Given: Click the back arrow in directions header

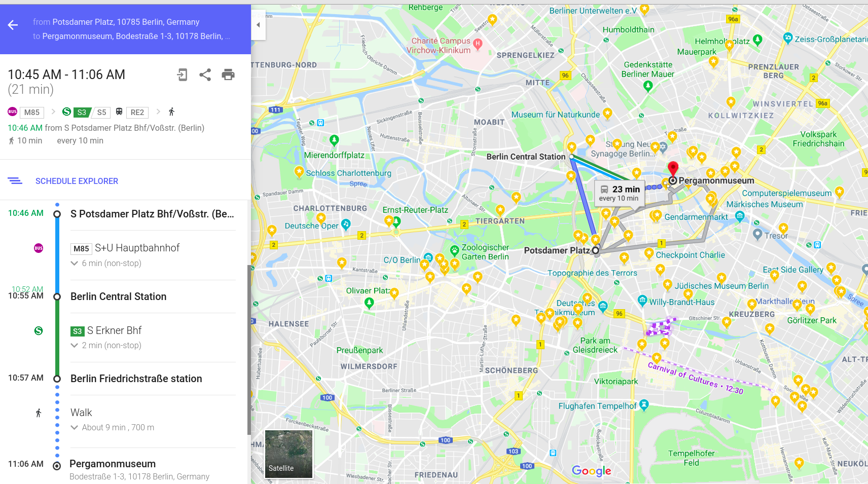Looking at the screenshot, I should click(13, 25).
